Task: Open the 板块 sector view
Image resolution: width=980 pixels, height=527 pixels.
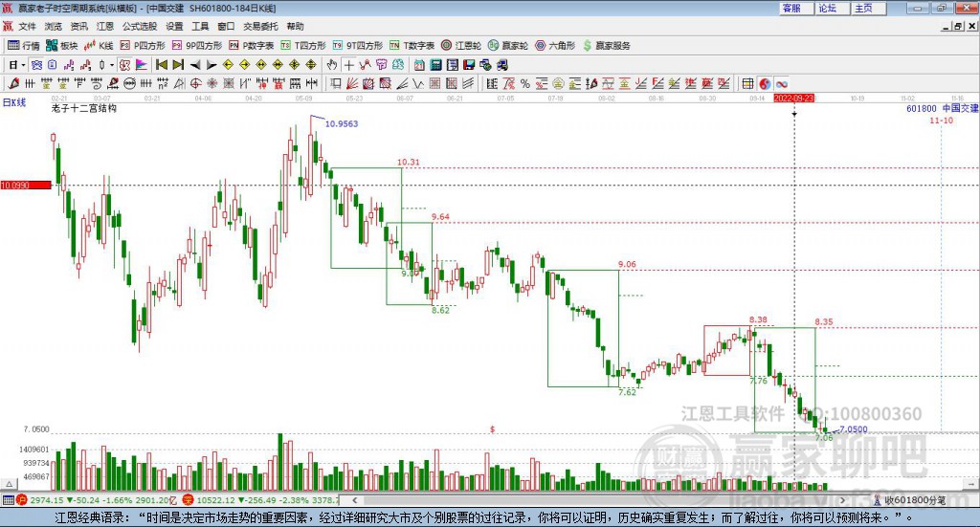Action: coord(61,46)
